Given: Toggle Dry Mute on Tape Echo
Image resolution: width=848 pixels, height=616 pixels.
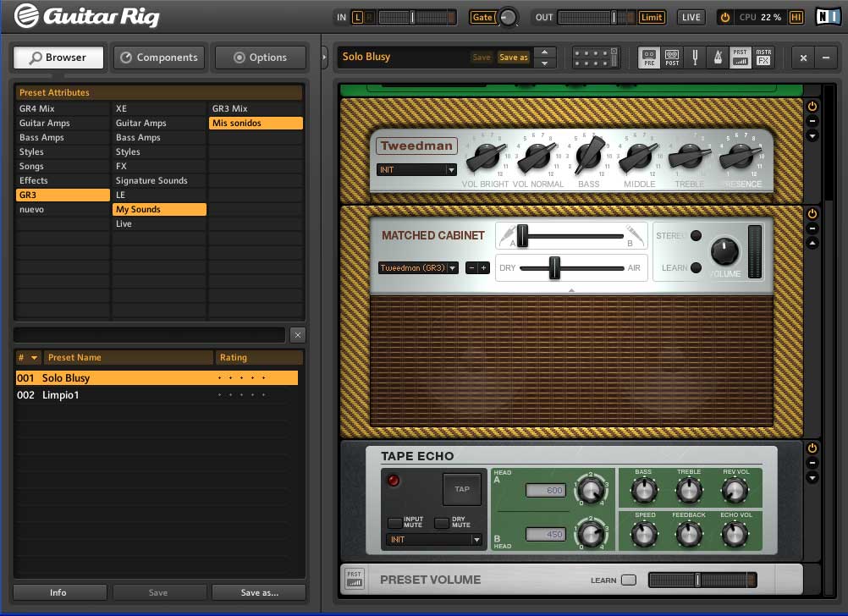Looking at the screenshot, I should click(x=442, y=522).
